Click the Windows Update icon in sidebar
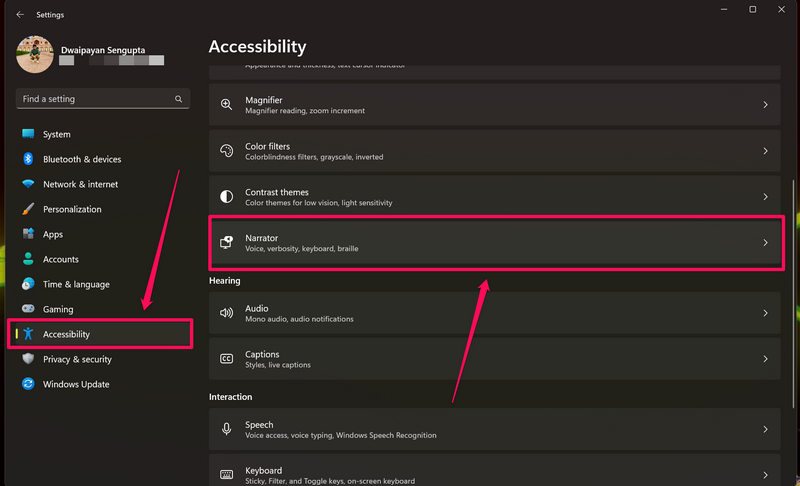800x486 pixels. tap(28, 384)
